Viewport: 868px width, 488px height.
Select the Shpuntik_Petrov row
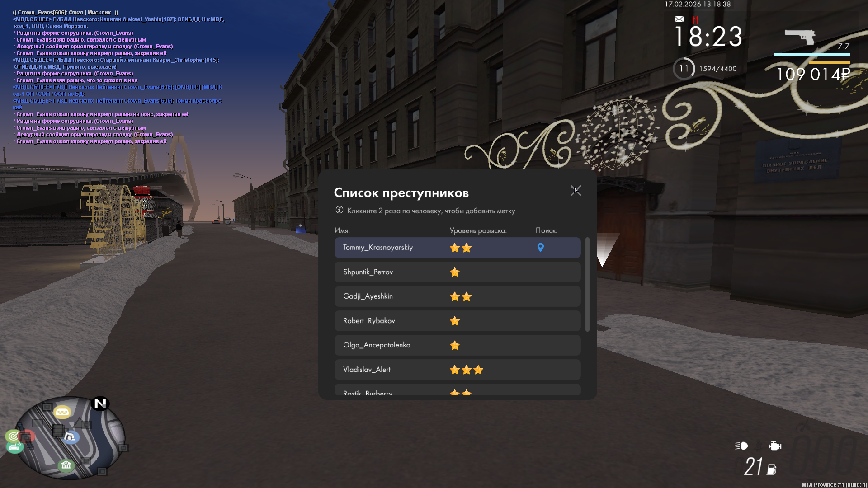click(x=457, y=272)
